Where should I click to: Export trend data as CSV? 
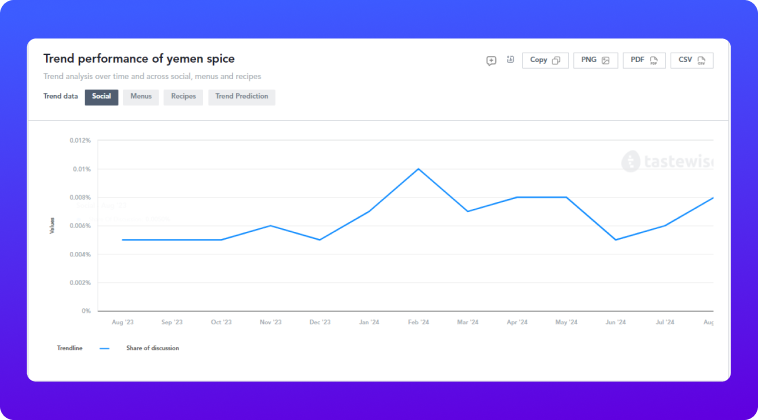[692, 60]
